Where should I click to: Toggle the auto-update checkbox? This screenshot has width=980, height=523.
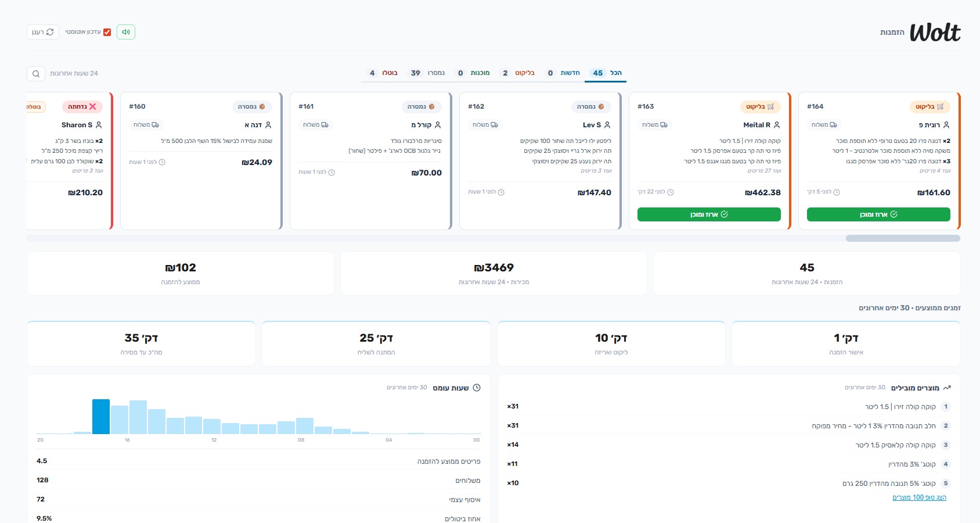107,32
